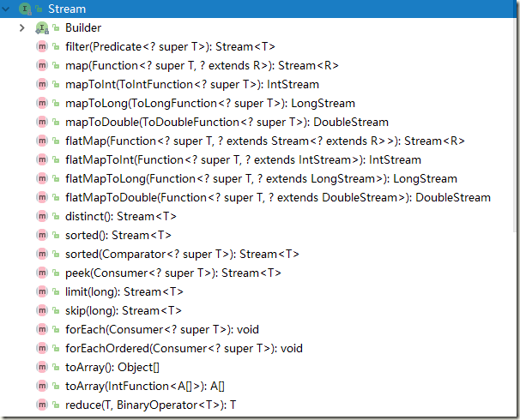
Task: Click the public visibility icon beside flatMap
Action: 56,141
